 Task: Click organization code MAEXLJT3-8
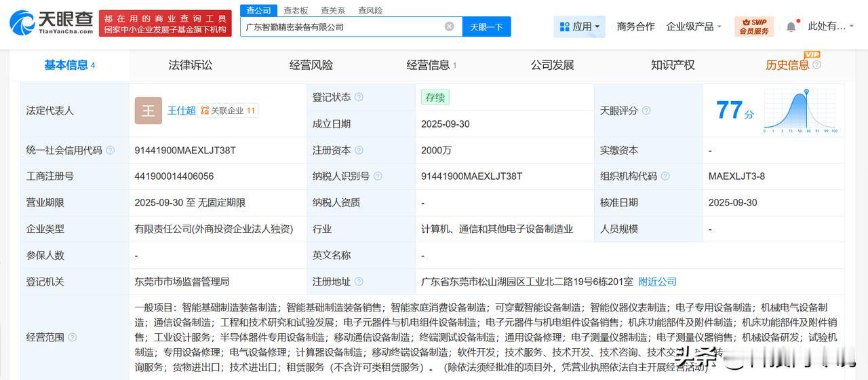(736, 176)
